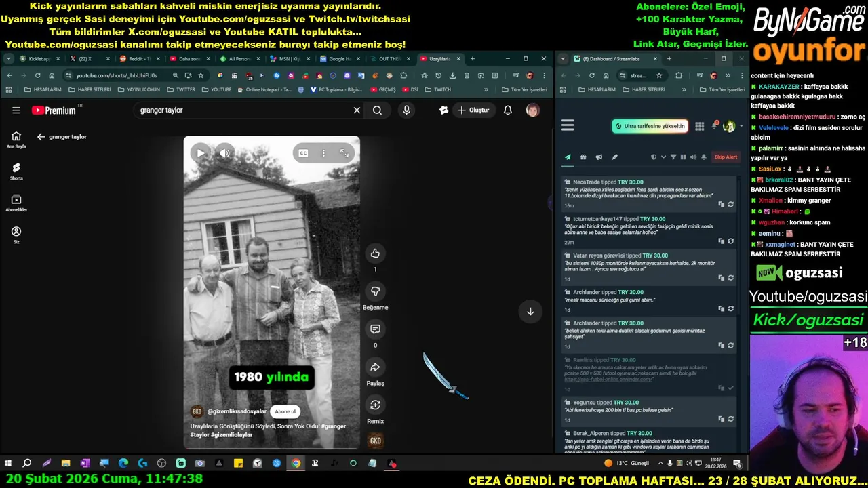Show more bookmarks chevron in YouTube window
The image size is (868, 488).
pos(486,89)
